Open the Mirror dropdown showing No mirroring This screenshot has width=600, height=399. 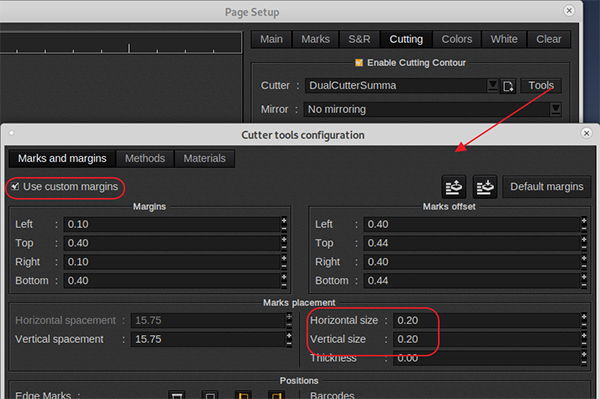tap(555, 109)
